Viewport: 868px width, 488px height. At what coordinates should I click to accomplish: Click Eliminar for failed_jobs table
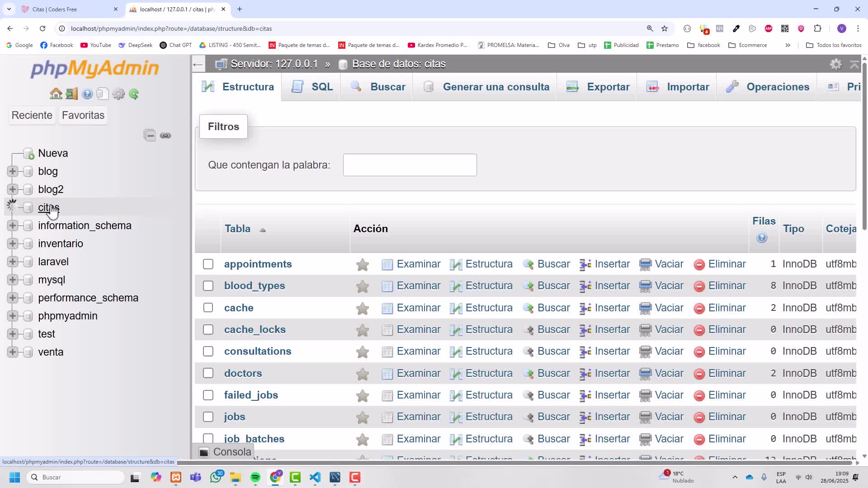click(720, 395)
